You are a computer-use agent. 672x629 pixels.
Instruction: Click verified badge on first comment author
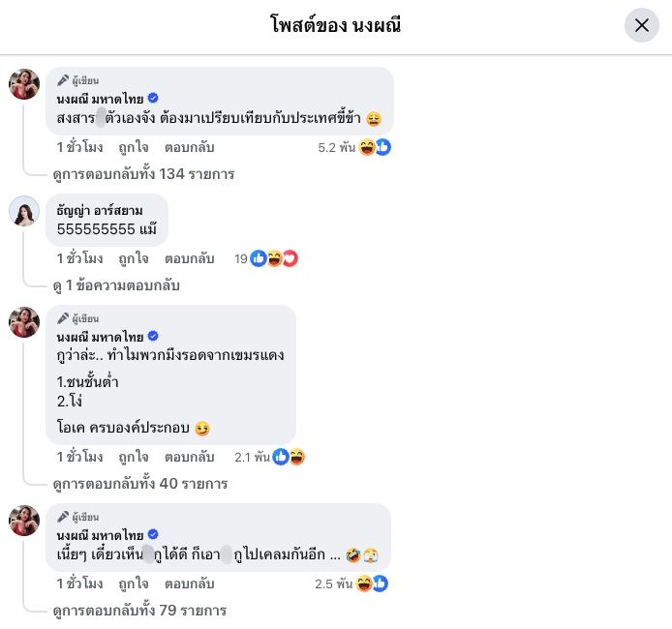tap(153, 98)
